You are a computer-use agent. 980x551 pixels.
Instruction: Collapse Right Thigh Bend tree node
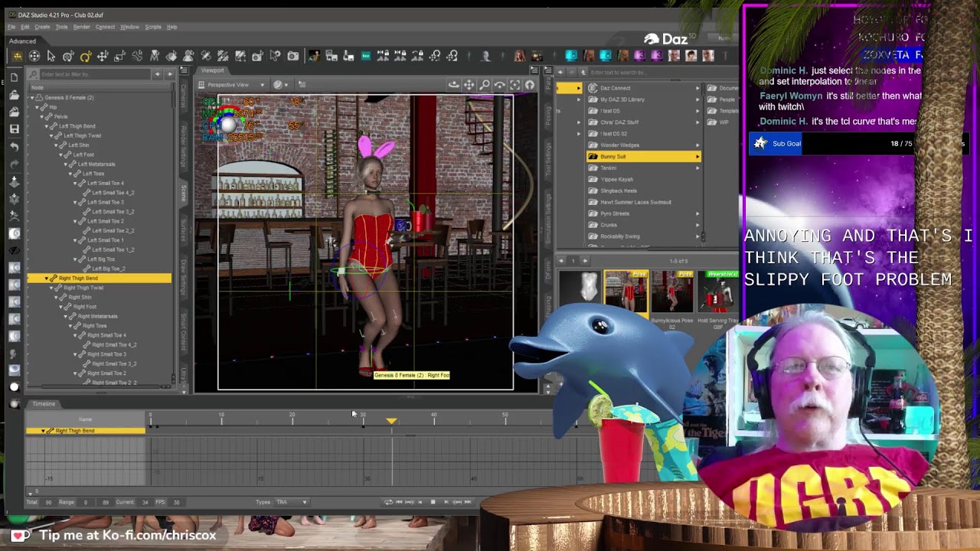(47, 279)
